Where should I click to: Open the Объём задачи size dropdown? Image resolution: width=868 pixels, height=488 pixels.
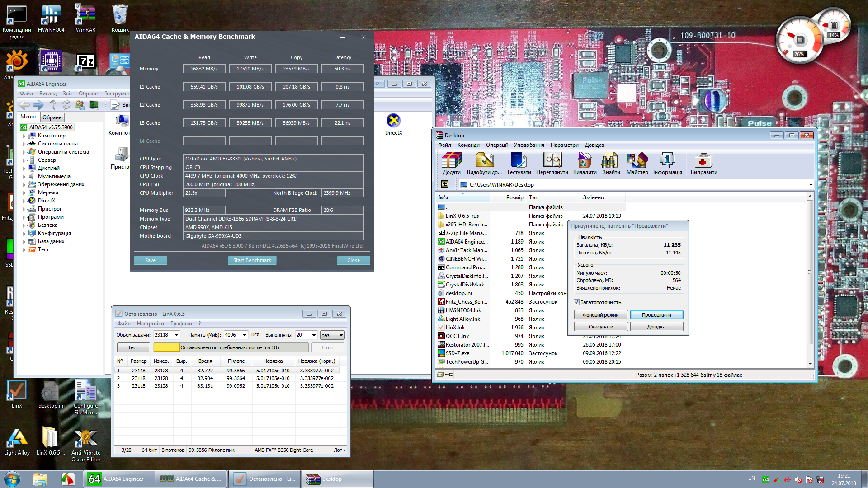click(176, 335)
